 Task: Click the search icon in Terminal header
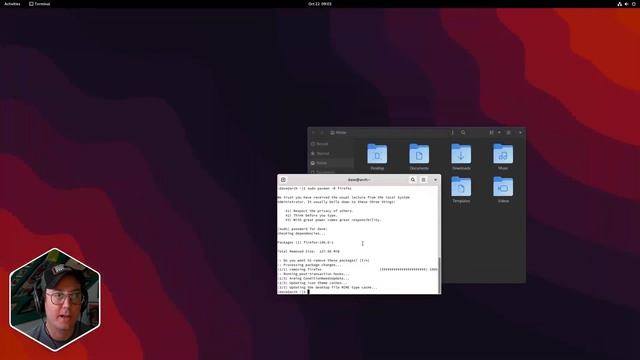point(413,180)
